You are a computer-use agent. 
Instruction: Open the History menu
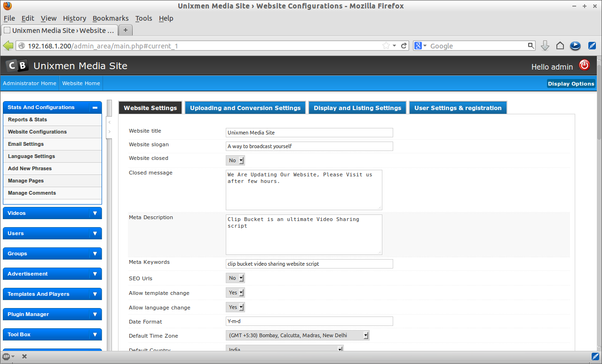(74, 18)
